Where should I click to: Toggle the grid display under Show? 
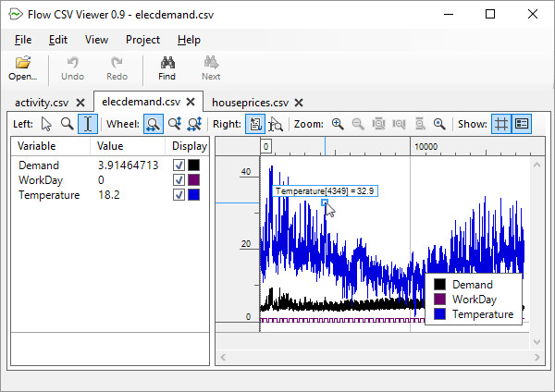coord(501,124)
